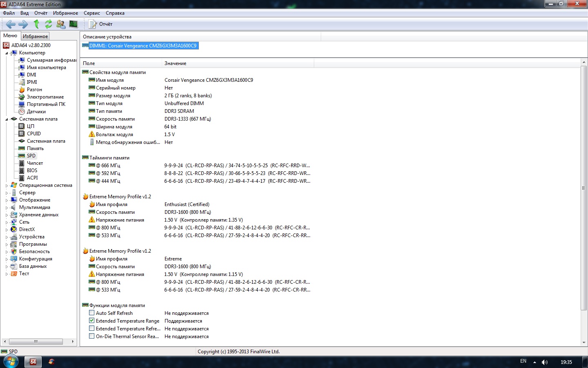Open the Сервис menu
The width and height of the screenshot is (588, 368).
(x=92, y=13)
